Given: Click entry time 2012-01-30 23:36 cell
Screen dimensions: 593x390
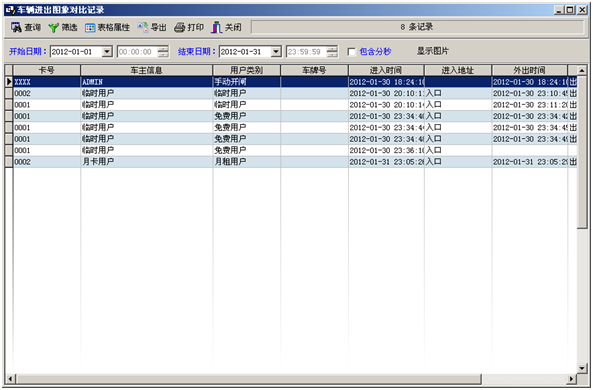Looking at the screenshot, I should pos(386,150).
